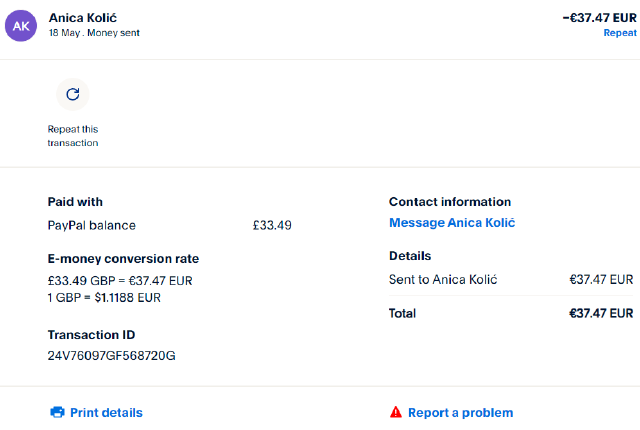Click the red warning triangle icon
The image size is (640, 430).
coord(396,412)
